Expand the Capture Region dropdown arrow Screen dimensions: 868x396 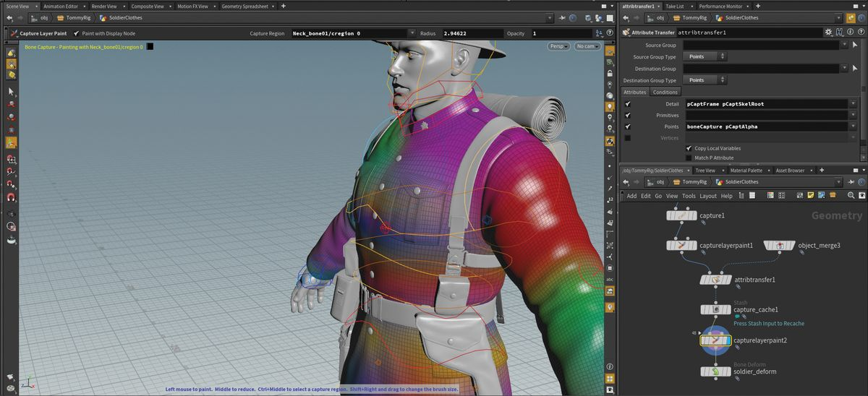pos(412,33)
